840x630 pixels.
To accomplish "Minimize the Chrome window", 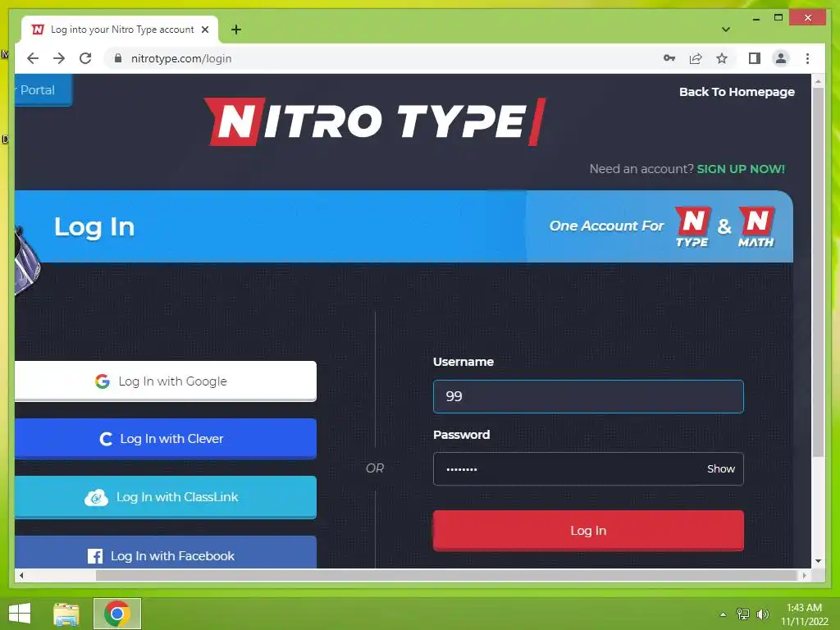I will [756, 18].
